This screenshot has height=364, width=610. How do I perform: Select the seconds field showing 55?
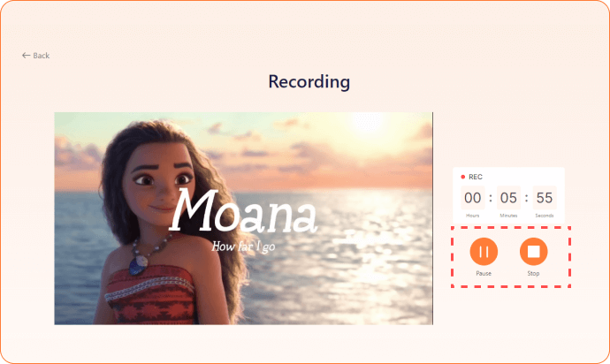click(x=545, y=198)
